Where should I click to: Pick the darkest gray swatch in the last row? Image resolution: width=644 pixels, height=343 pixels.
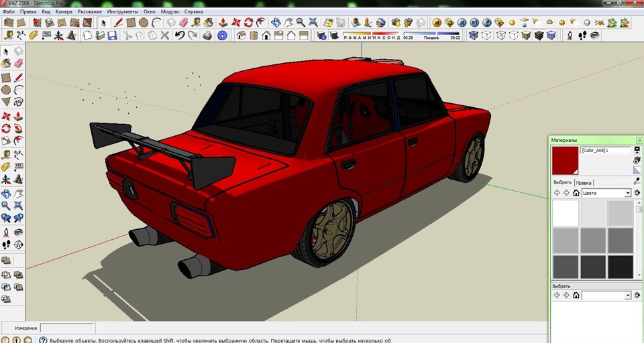620,267
